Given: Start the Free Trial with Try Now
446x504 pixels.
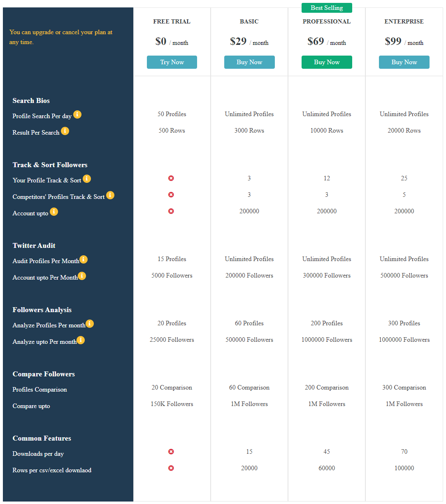Looking at the screenshot, I should (x=172, y=62).
